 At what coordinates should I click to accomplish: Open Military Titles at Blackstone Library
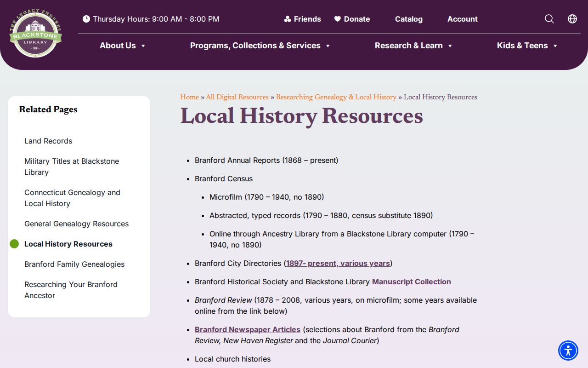(x=72, y=167)
